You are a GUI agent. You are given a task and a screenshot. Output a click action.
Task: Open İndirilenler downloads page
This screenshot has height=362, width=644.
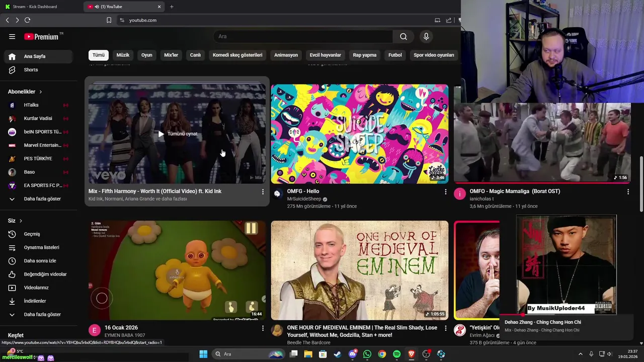[x=38, y=301]
